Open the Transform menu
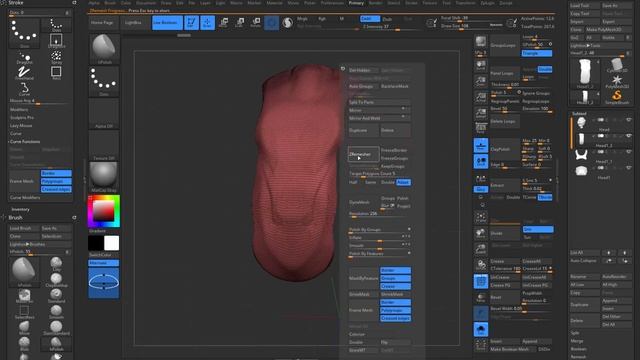640x360 pixels. 466,3
